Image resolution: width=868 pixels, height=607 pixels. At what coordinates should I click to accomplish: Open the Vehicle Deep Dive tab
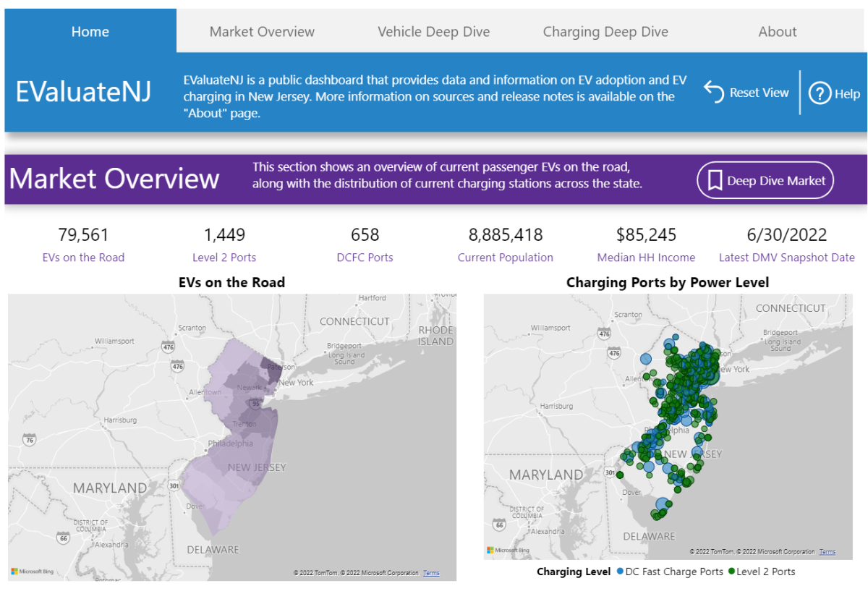click(434, 32)
